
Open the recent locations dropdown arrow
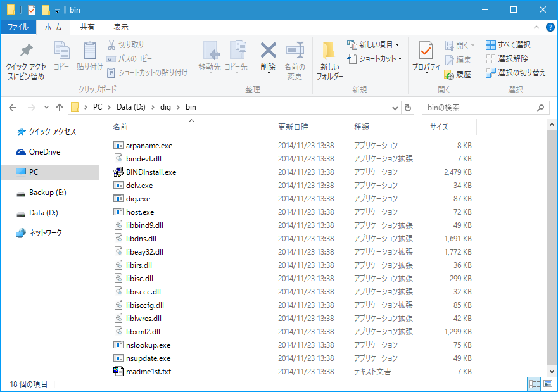point(46,108)
